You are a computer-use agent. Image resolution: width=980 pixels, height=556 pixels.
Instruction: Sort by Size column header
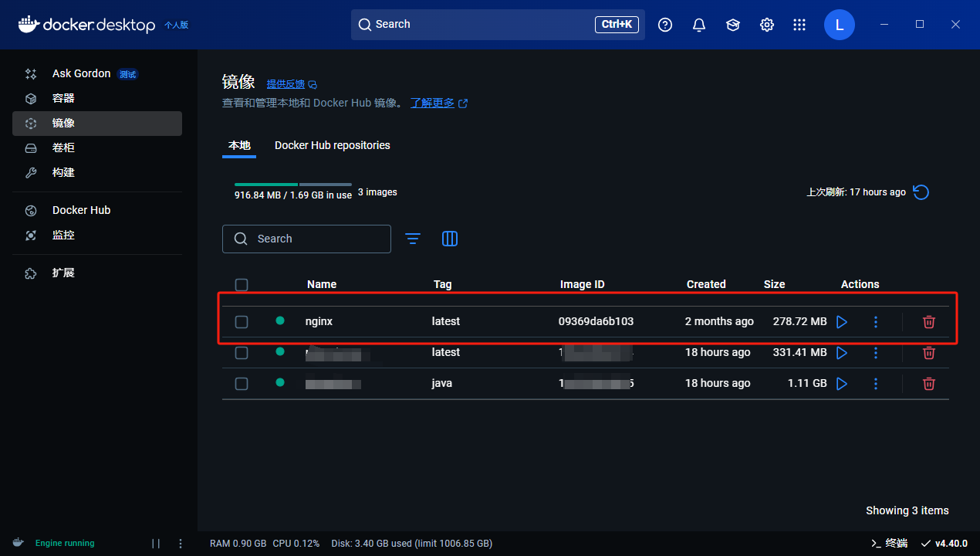click(x=775, y=284)
